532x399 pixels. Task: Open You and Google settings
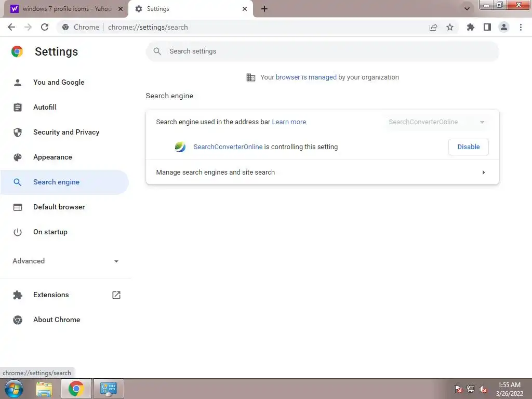64,82
